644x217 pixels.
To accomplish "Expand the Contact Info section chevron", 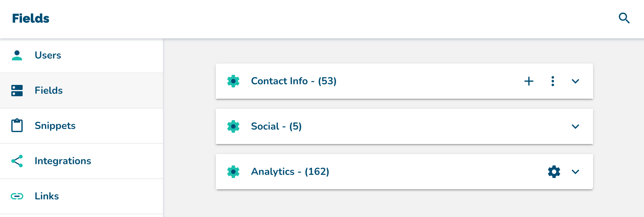I will pyautogui.click(x=575, y=81).
